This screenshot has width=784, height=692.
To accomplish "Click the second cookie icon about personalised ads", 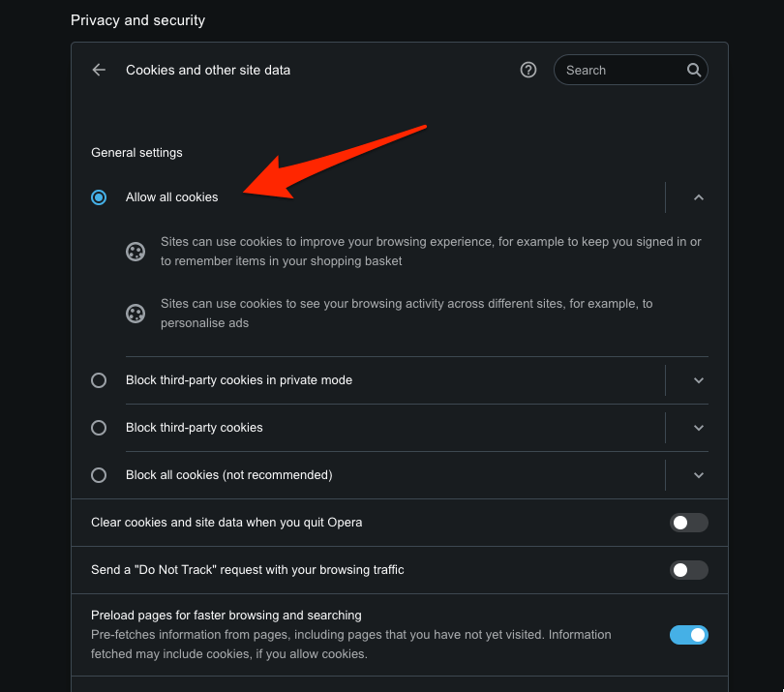I will (136, 314).
